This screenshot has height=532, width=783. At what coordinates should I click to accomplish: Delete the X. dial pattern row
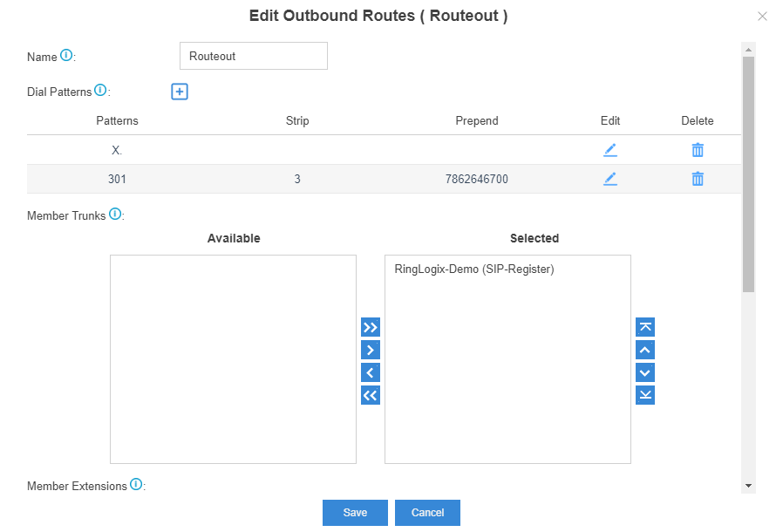[698, 150]
